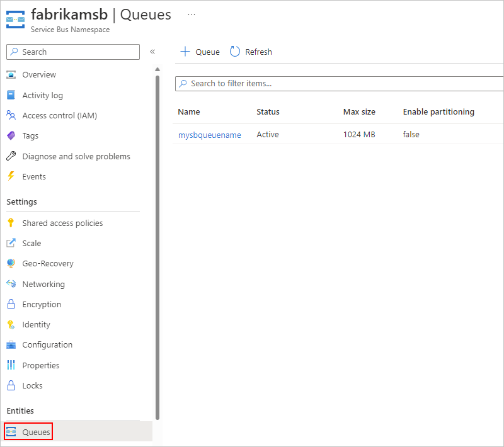
Task: Open Geo-Recovery settings
Action: click(x=48, y=264)
